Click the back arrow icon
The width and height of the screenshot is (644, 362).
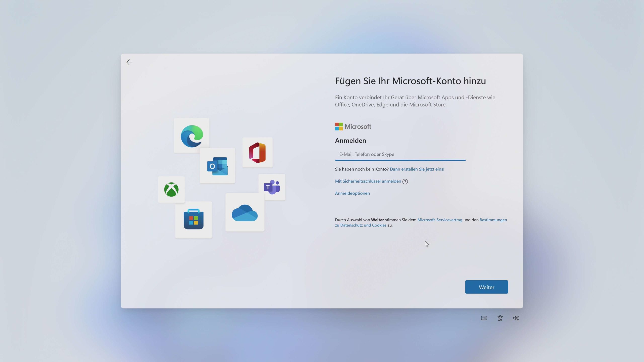pyautogui.click(x=129, y=62)
